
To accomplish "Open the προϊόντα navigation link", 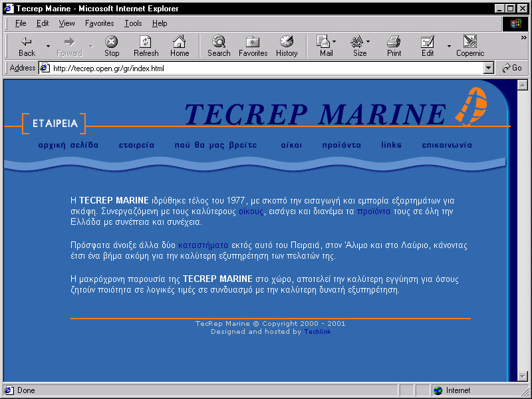I will click(x=341, y=145).
